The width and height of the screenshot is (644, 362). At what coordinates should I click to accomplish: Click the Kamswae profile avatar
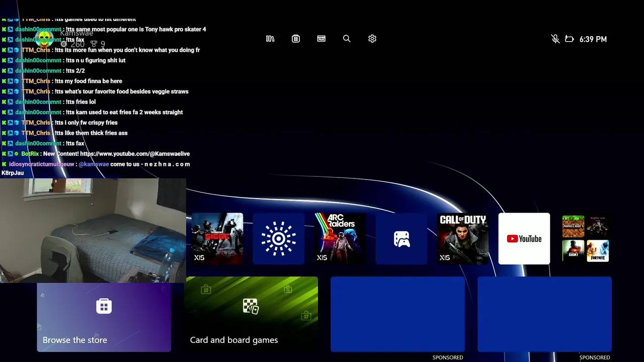click(x=45, y=38)
